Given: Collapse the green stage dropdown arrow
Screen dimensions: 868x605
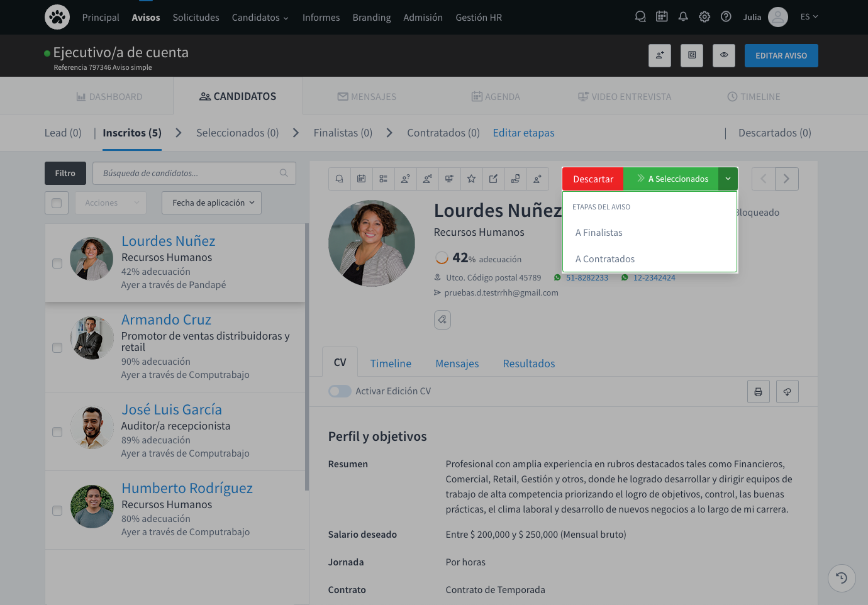Looking at the screenshot, I should (x=728, y=179).
